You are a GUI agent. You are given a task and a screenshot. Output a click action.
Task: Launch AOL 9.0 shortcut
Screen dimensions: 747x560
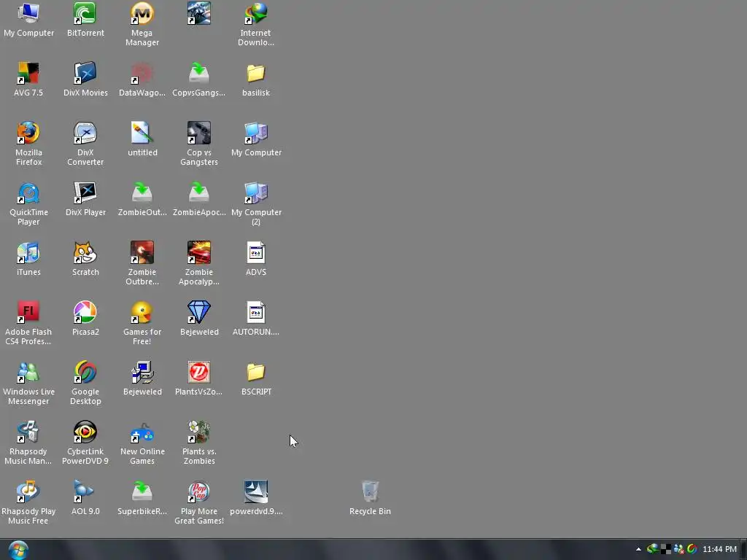[x=85, y=497]
